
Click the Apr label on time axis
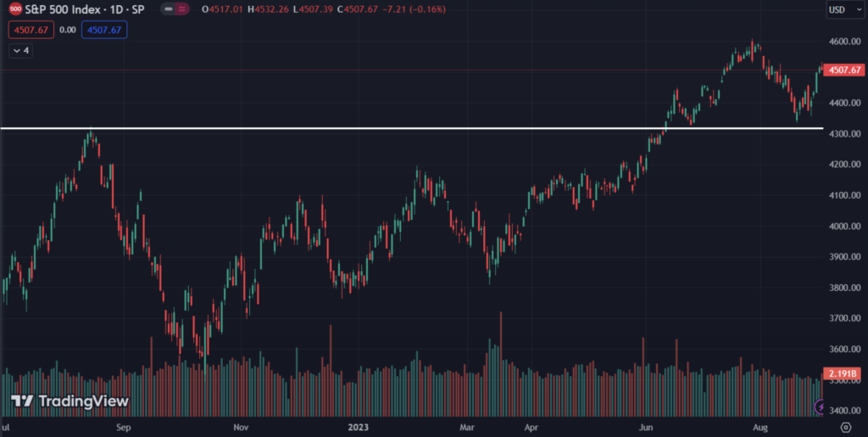[x=531, y=428]
